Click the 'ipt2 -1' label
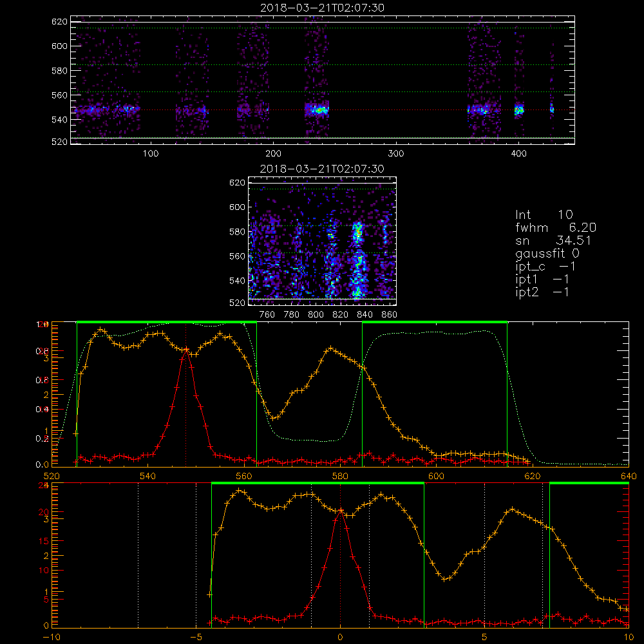 click(x=542, y=292)
